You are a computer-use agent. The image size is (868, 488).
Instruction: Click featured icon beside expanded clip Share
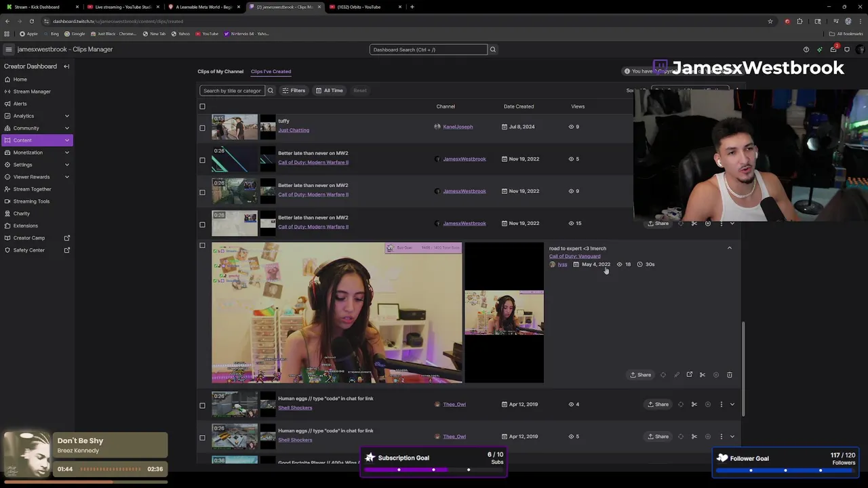pos(663,375)
